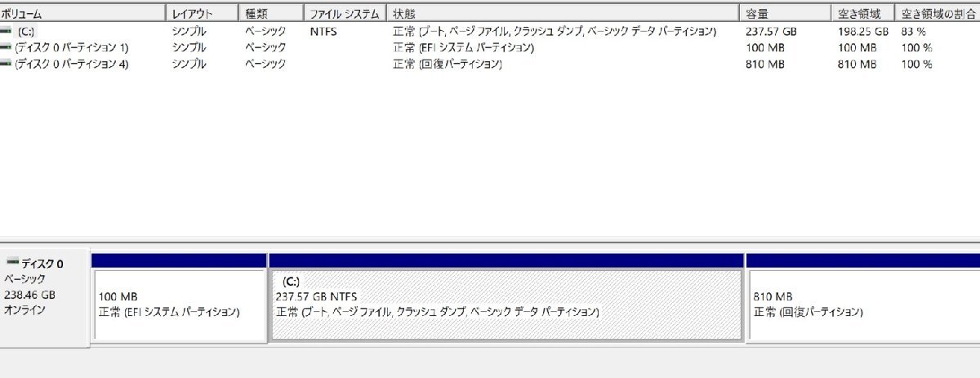Sort by the 状態 column header
This screenshot has width=980, height=378.
click(x=563, y=14)
